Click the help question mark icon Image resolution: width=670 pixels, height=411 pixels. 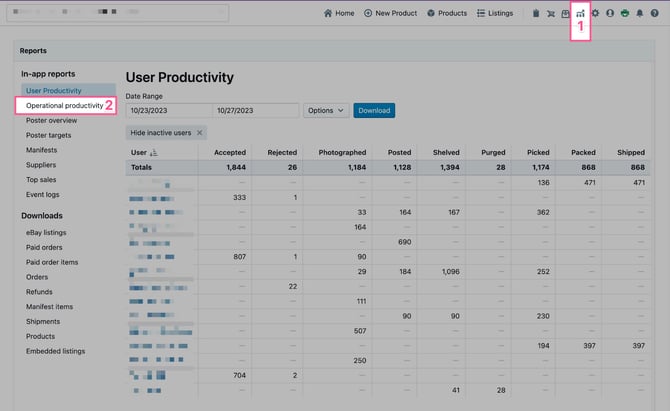click(x=655, y=14)
